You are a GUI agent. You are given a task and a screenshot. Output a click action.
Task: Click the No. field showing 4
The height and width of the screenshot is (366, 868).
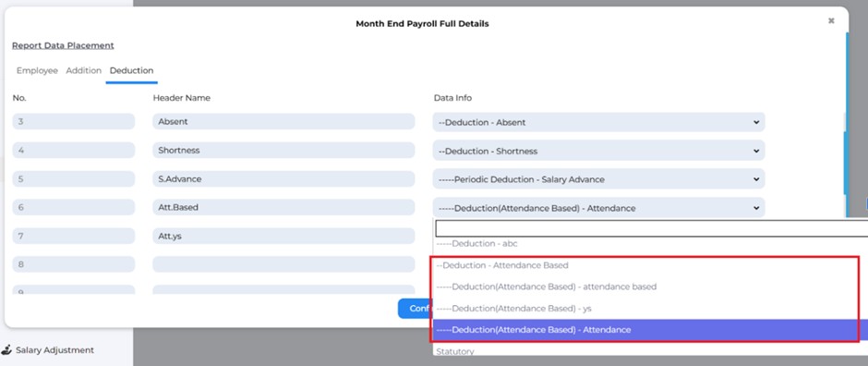coord(74,151)
